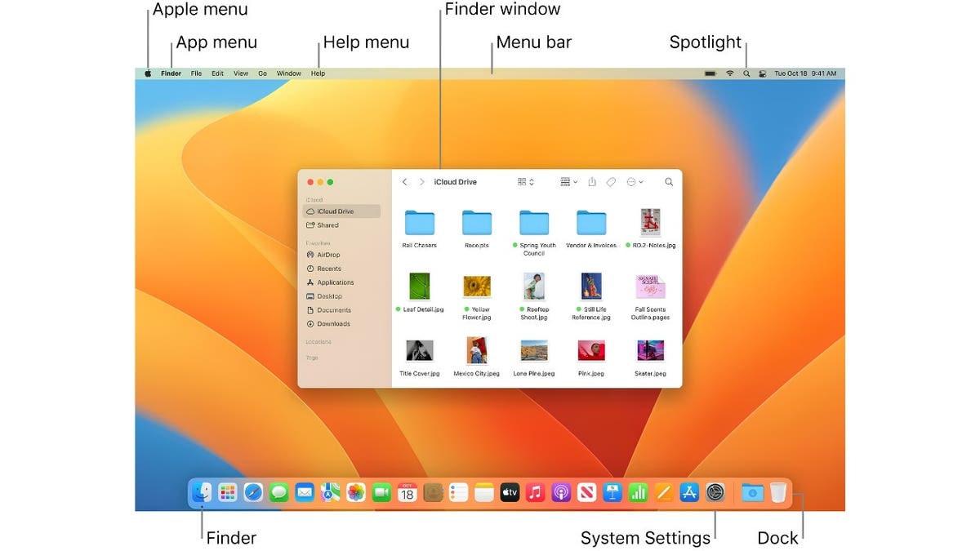Launch Maps from the Dock
Screen dimensions: 980x551
tap(330, 492)
